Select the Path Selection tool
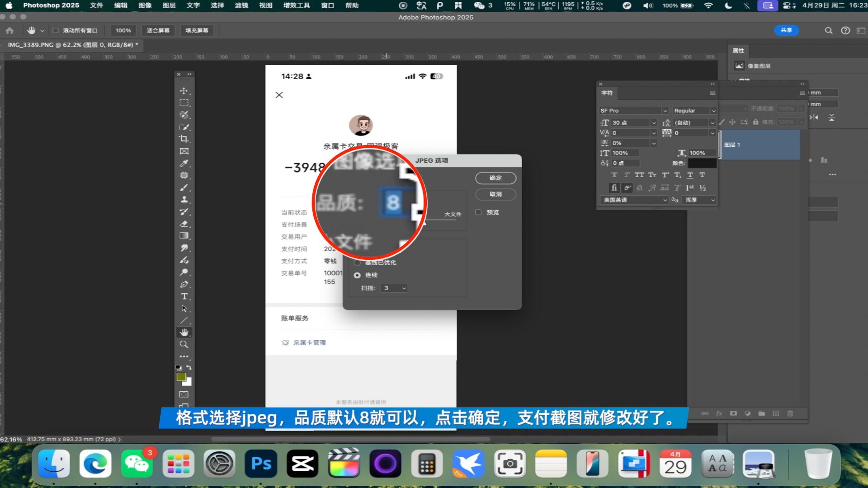Image resolution: width=868 pixels, height=488 pixels. pyautogui.click(x=184, y=309)
